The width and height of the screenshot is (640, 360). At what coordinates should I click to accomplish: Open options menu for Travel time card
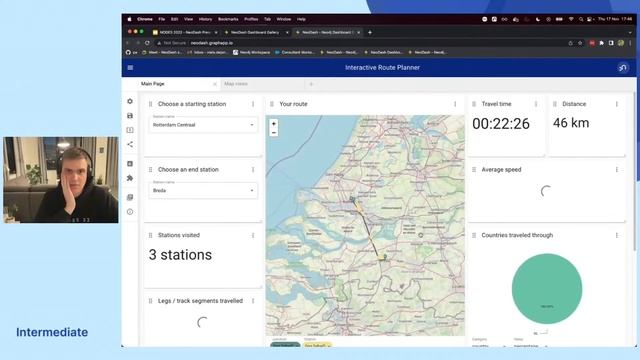coord(536,104)
